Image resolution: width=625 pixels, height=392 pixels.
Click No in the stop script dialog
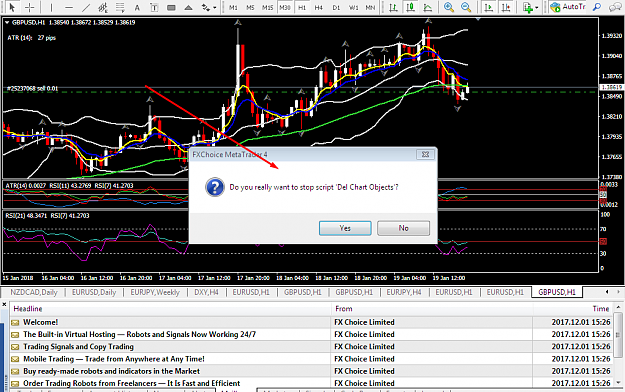(x=403, y=228)
